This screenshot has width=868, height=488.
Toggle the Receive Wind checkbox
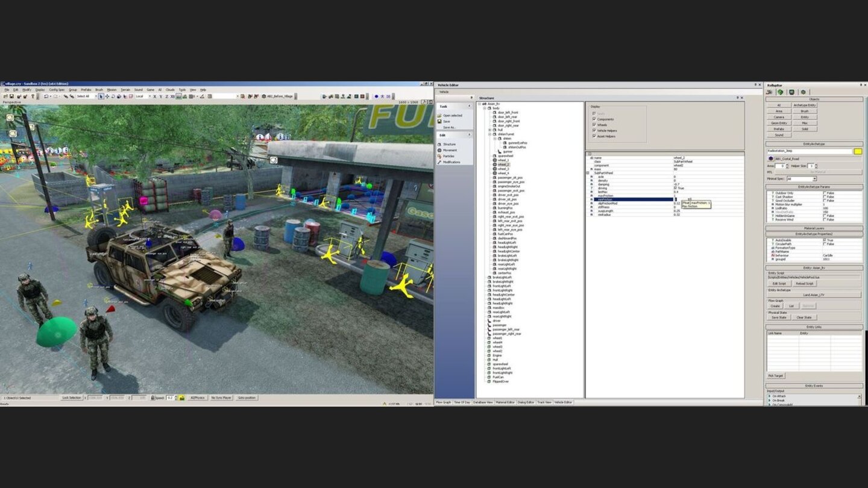point(825,219)
